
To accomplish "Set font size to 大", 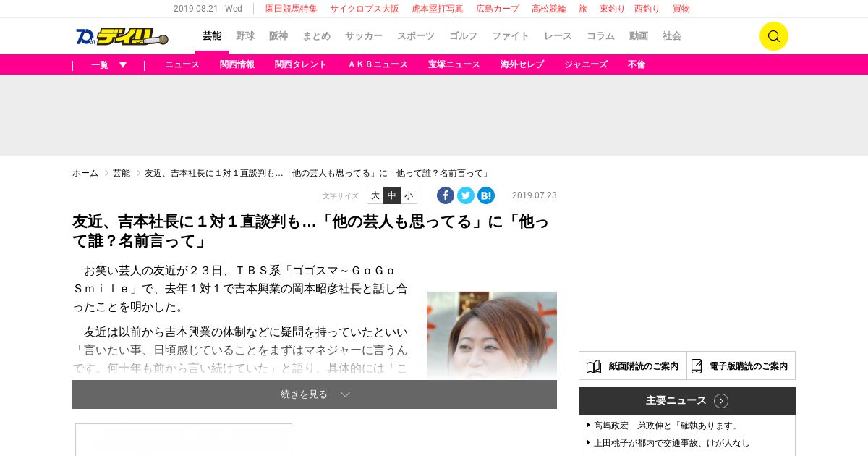I will click(375, 195).
